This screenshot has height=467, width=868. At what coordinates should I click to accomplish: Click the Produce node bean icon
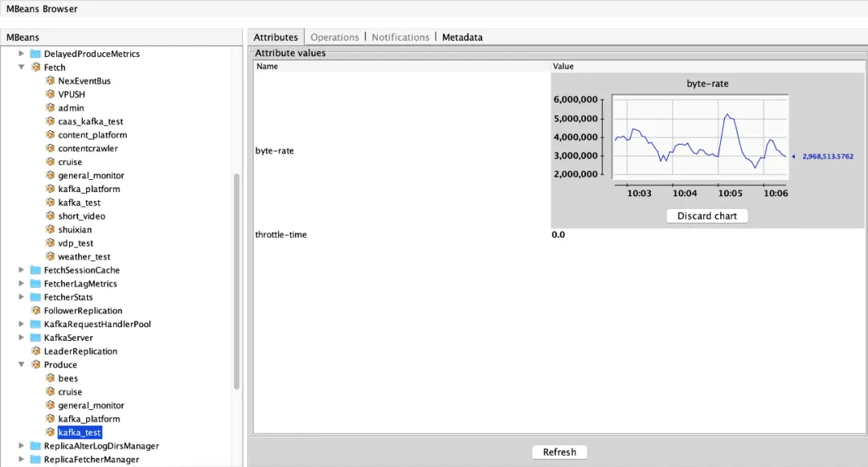(x=36, y=365)
